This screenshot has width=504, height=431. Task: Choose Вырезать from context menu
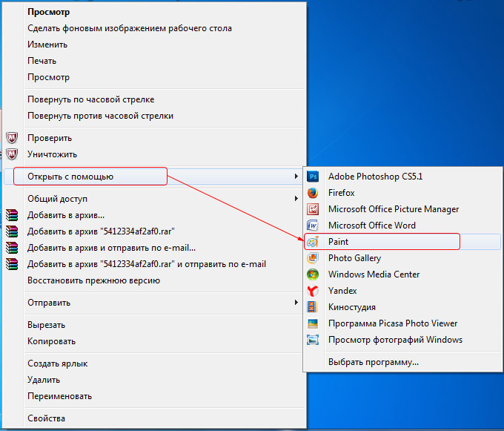[46, 325]
